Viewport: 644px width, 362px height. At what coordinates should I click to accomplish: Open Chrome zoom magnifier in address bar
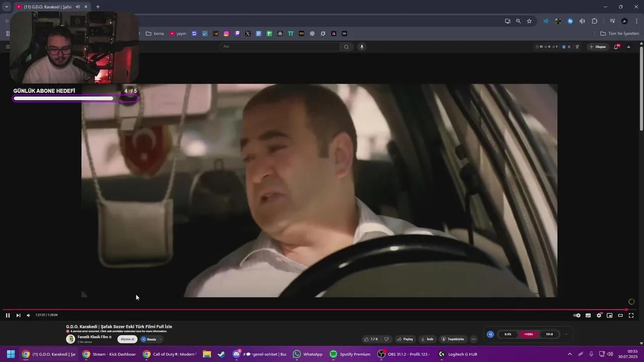pyautogui.click(x=518, y=21)
